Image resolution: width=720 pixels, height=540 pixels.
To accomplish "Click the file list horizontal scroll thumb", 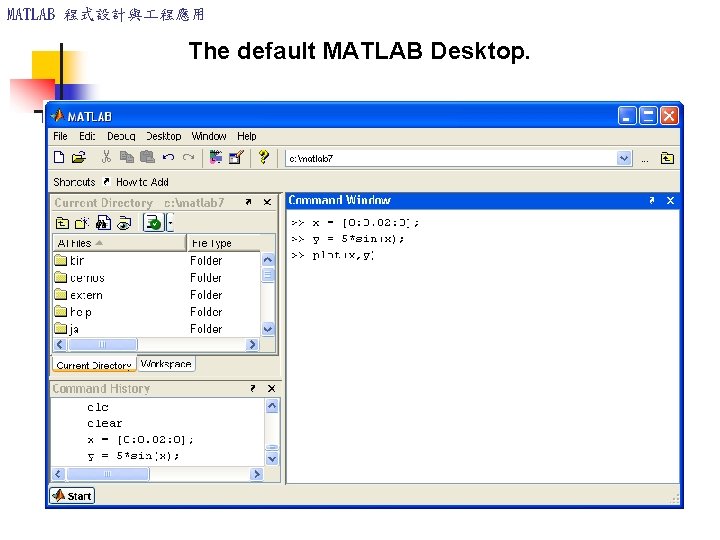I will [102, 344].
